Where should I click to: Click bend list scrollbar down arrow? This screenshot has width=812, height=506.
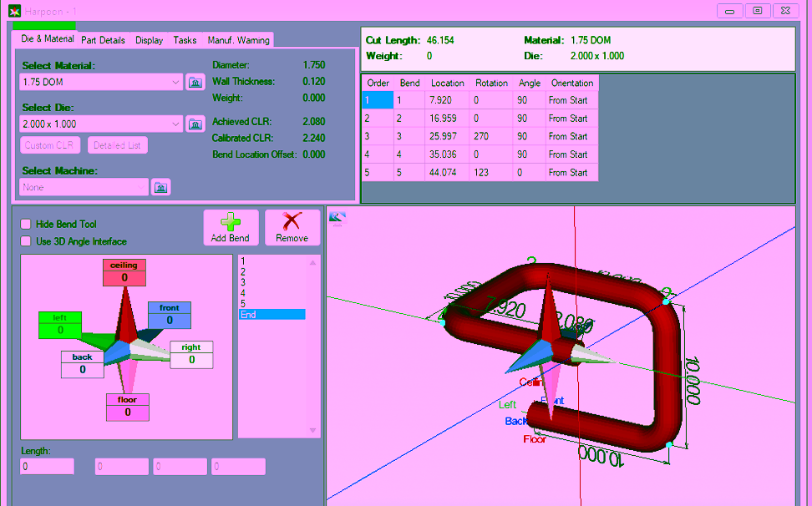pos(312,431)
